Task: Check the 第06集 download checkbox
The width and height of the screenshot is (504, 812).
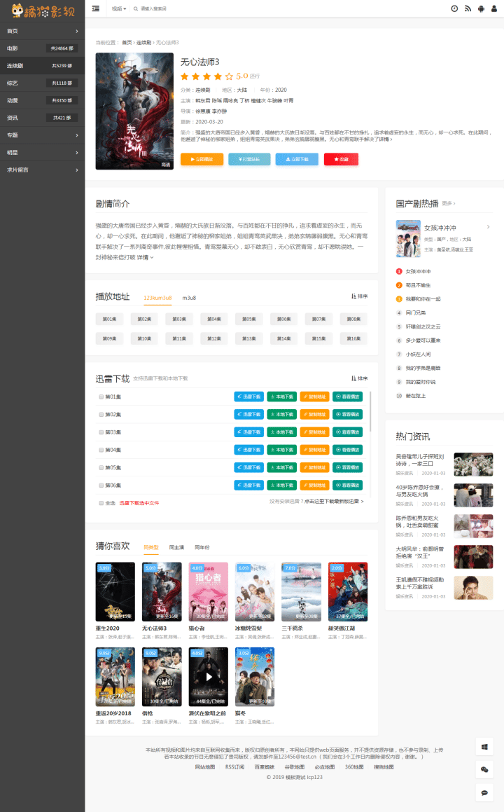Action: click(x=101, y=486)
